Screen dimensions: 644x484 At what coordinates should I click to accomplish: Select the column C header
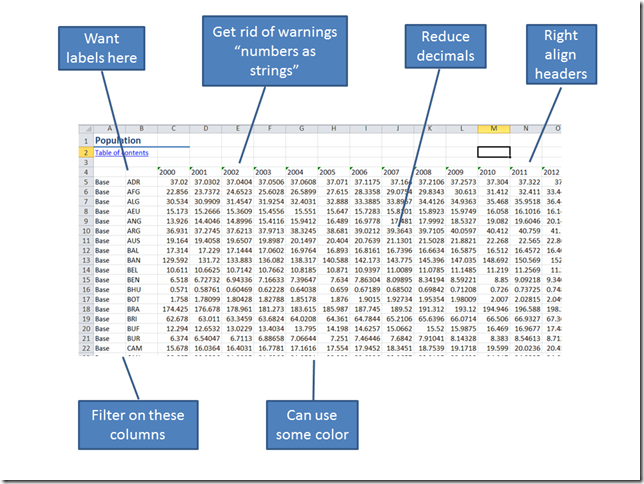[x=172, y=129]
